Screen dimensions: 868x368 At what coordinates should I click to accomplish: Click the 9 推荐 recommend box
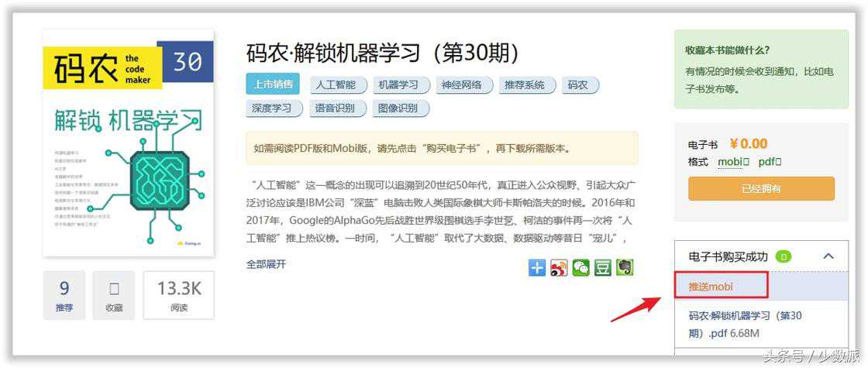coord(64,295)
